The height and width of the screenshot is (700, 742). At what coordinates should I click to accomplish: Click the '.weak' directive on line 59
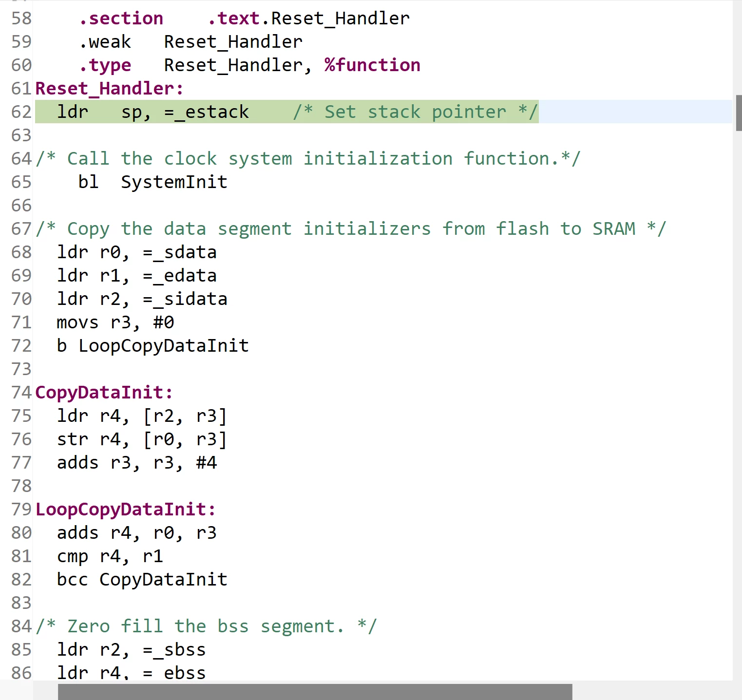(x=105, y=41)
